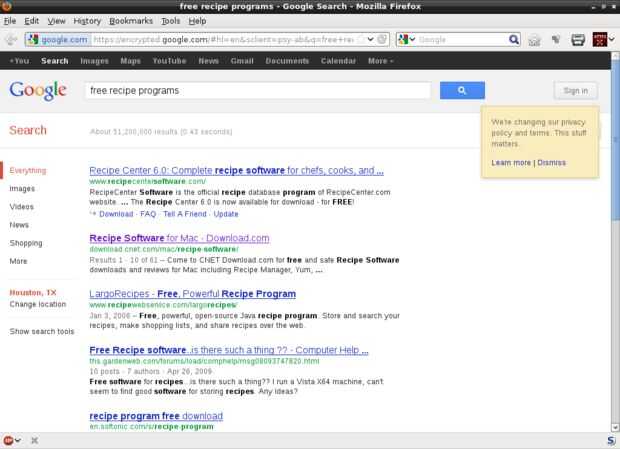Open Recipe Software for Mac result
This screenshot has height=449, width=620.
[180, 238]
